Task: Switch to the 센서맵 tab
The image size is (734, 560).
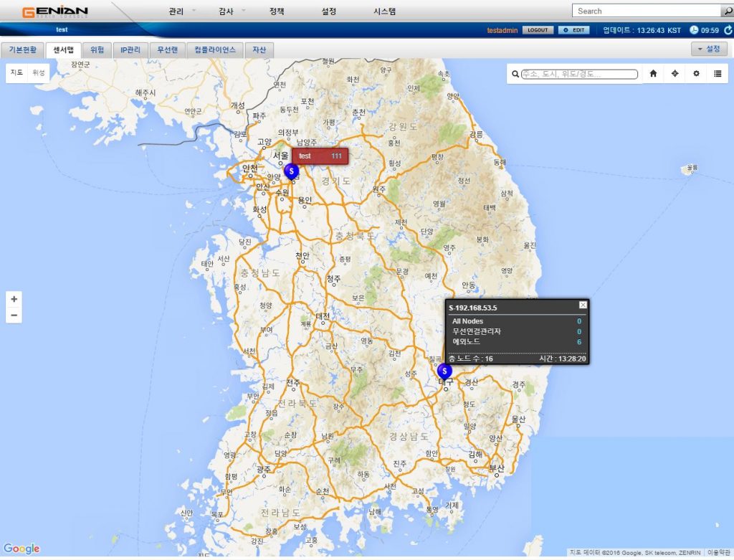Action: 63,49
